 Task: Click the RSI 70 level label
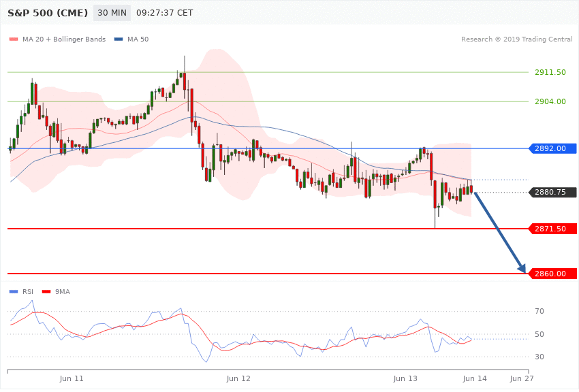coord(539,311)
